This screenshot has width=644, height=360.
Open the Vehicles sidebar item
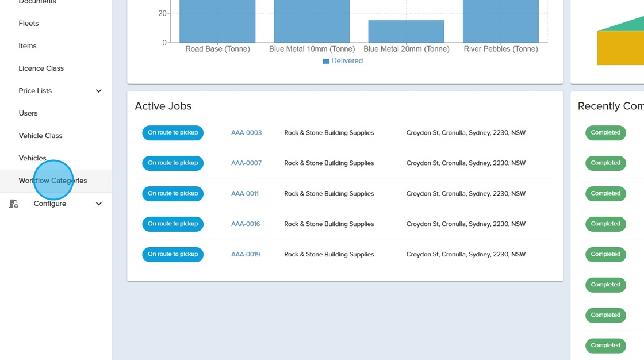32,158
